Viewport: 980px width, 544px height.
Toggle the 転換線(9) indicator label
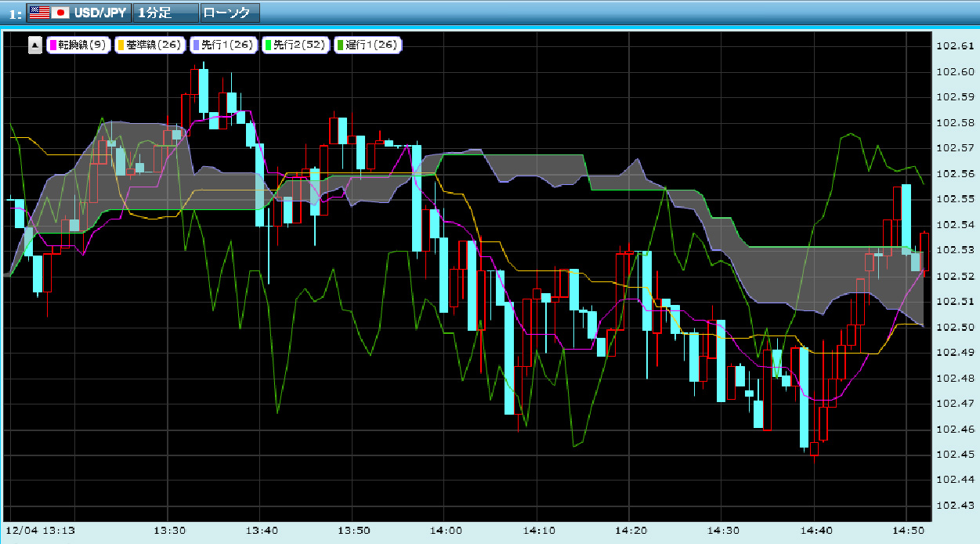[78, 45]
